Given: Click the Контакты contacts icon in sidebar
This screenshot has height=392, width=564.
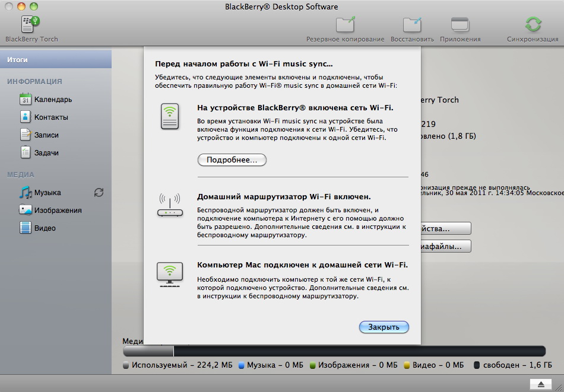Looking at the screenshot, I should click(x=25, y=117).
